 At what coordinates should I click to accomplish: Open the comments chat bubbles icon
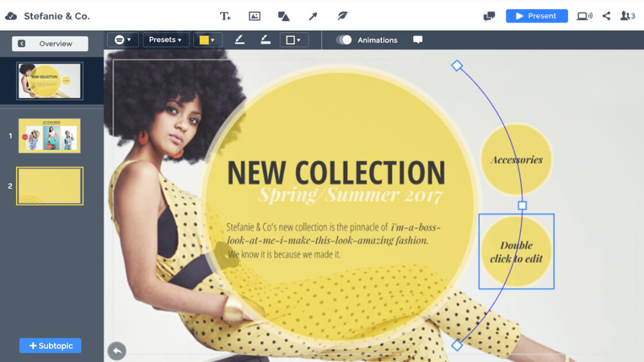489,16
